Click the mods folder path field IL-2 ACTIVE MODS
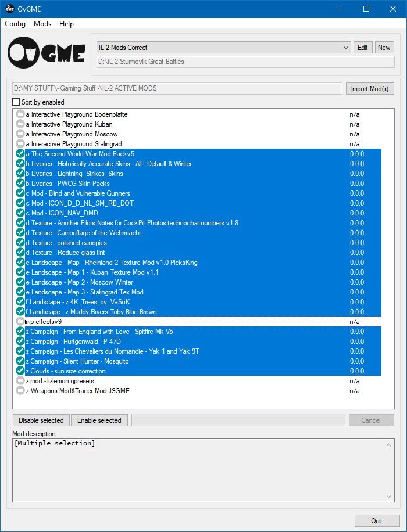Image resolution: width=407 pixels, height=532 pixels. (x=177, y=88)
